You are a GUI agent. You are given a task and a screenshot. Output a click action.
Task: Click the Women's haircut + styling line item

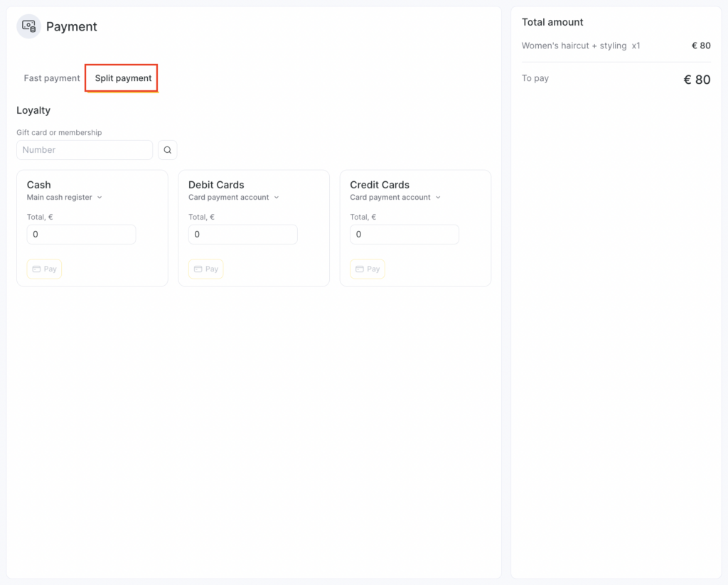tap(581, 45)
